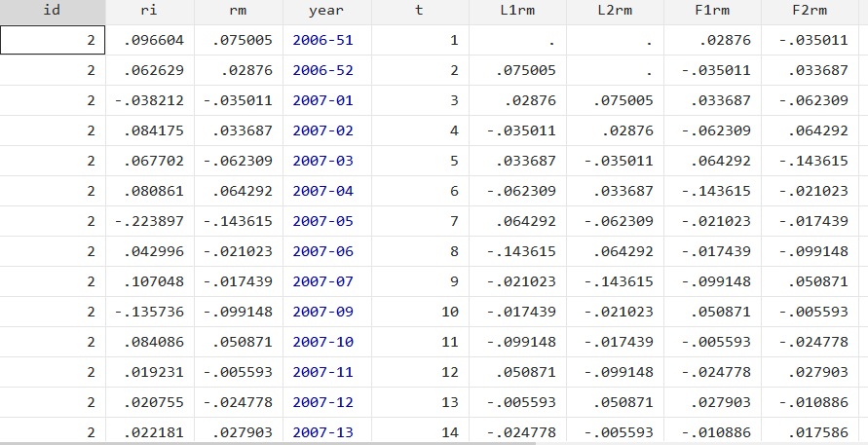Select the F1rm column header
Screen dimensions: 868x445
[712, 11]
